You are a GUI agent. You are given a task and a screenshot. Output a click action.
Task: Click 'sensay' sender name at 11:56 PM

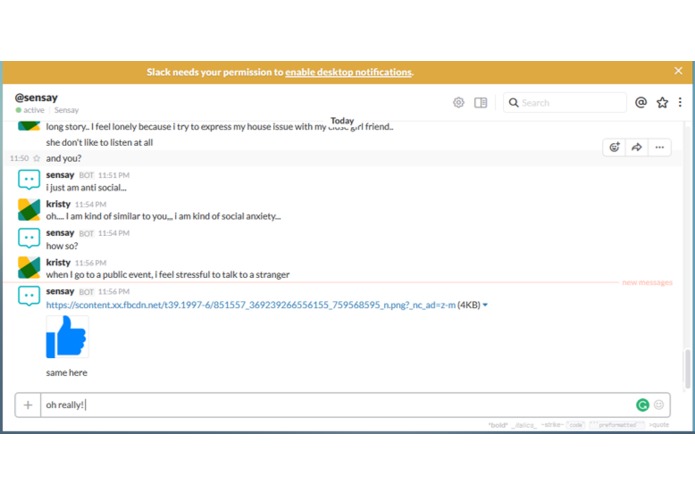tap(60, 291)
